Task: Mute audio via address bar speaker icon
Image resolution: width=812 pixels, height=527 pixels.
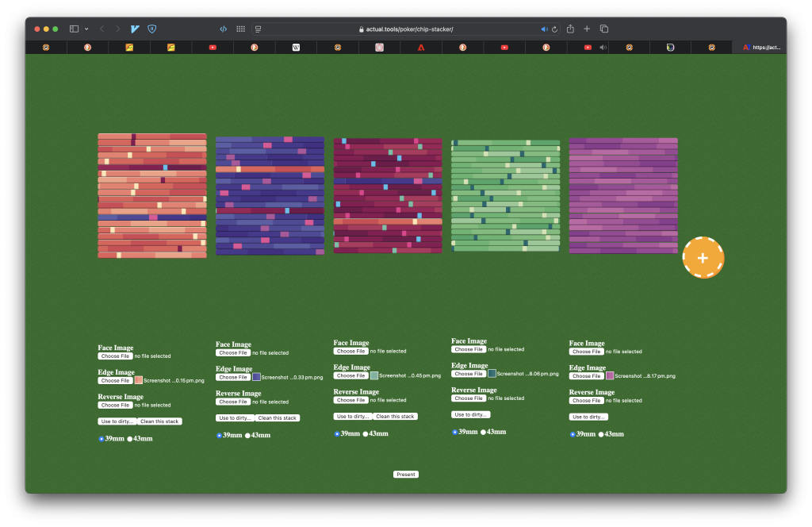Action: (x=544, y=29)
